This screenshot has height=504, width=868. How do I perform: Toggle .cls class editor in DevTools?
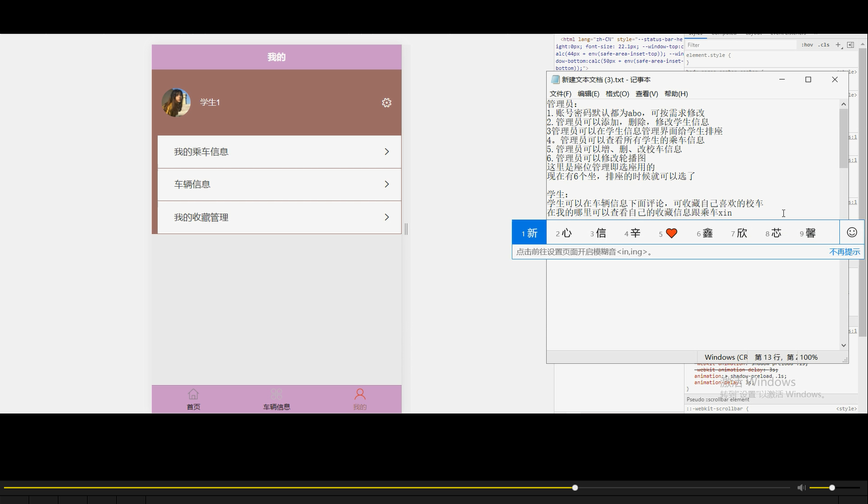pyautogui.click(x=824, y=45)
